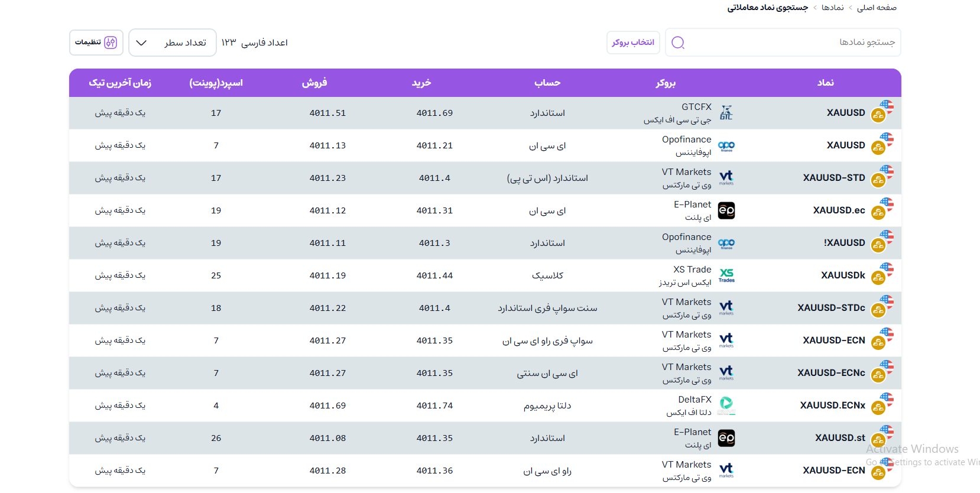The height and width of the screenshot is (493, 980).
Task: Select XAUUSD.ECNx symbol name
Action: [x=832, y=406]
